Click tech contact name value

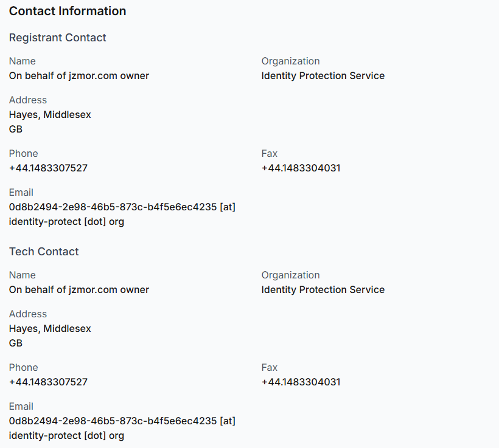(x=79, y=290)
